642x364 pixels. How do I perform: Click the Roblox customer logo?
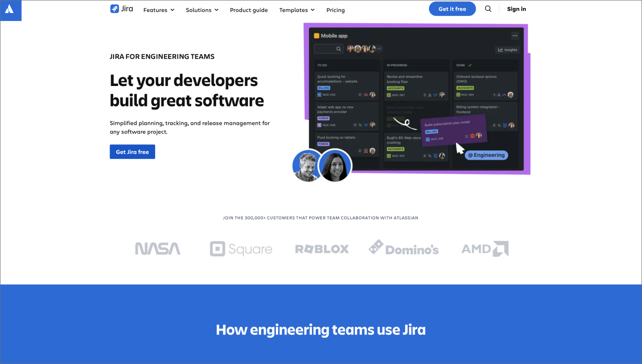[x=322, y=249]
